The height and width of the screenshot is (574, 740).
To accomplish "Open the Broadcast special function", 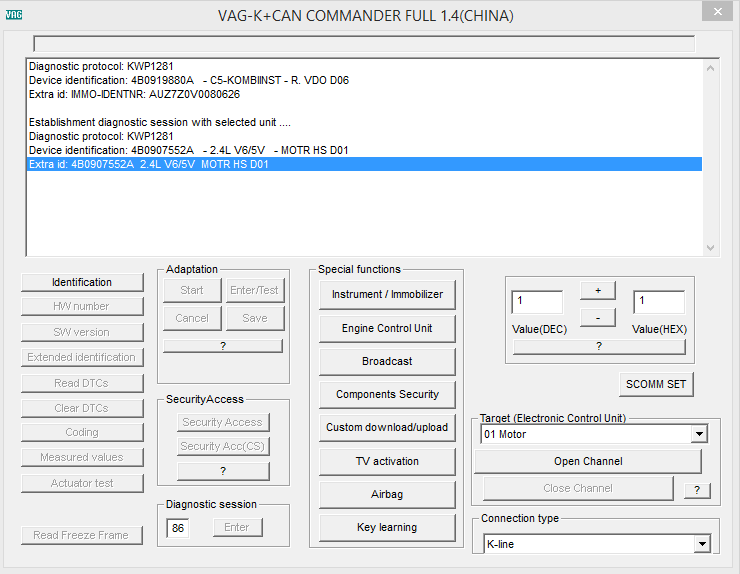I will click(x=387, y=362).
